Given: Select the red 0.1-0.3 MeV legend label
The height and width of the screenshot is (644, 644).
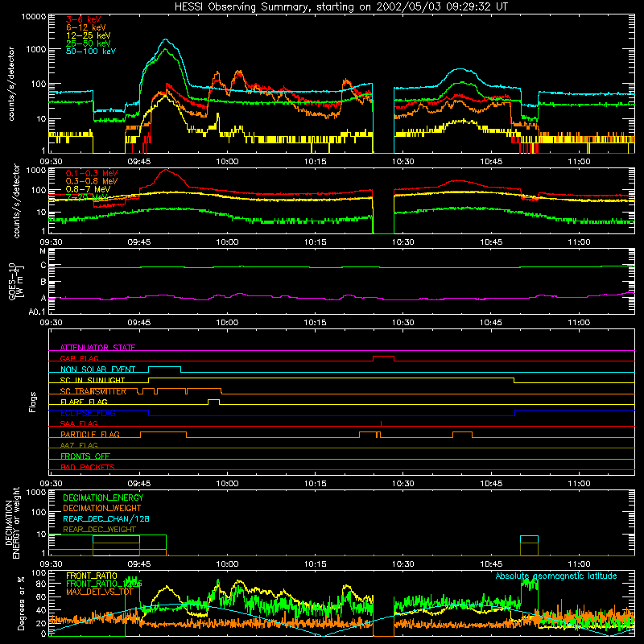Looking at the screenshot, I should click(x=92, y=173).
